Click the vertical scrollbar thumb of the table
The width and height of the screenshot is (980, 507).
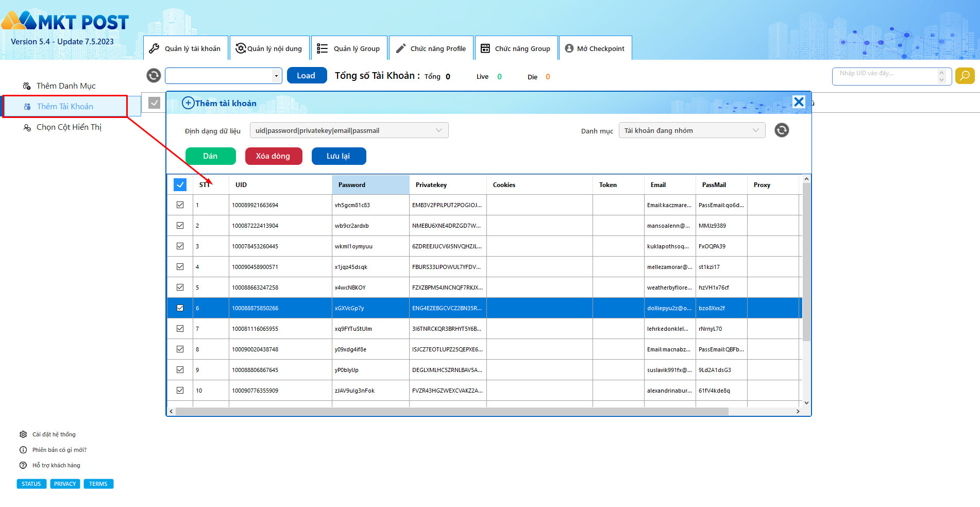pyautogui.click(x=806, y=262)
